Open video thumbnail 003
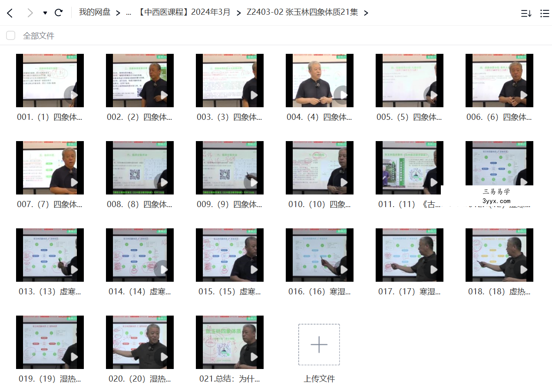The width and height of the screenshot is (552, 392). point(229,80)
